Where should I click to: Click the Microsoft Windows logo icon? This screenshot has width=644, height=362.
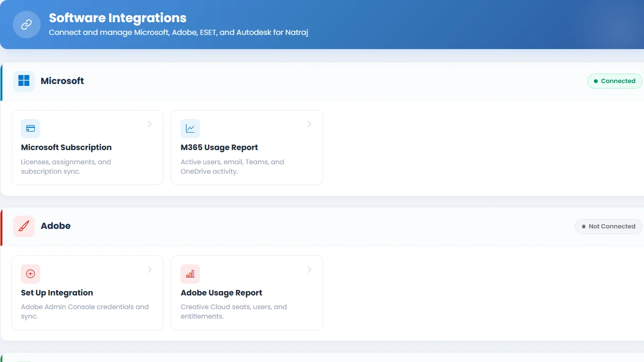click(x=24, y=81)
